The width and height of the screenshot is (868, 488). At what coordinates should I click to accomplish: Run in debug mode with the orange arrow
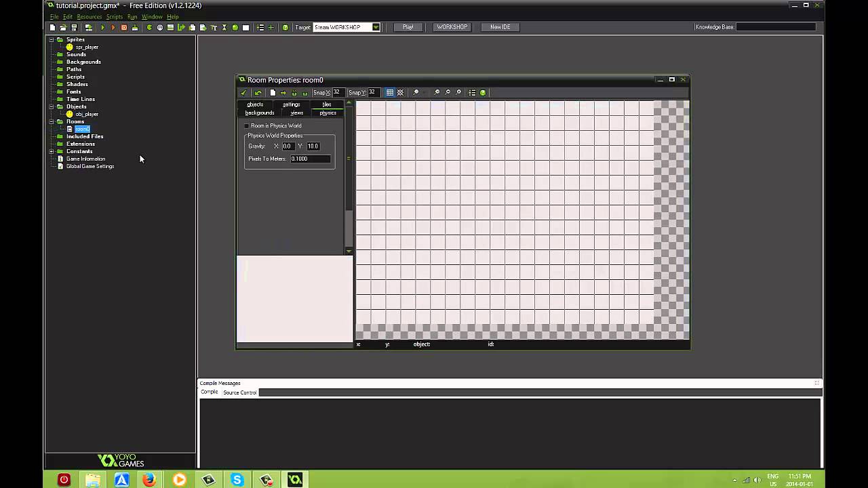pyautogui.click(x=113, y=27)
